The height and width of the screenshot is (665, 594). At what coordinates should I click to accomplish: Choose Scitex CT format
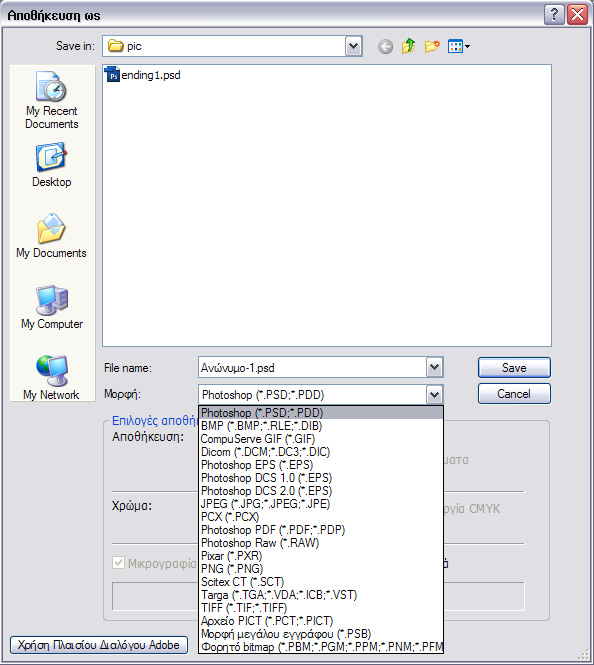click(321, 582)
